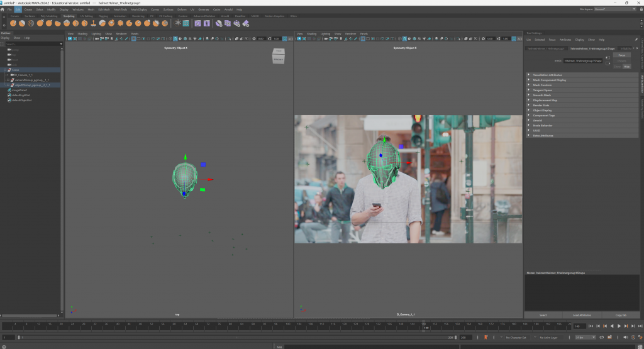The height and width of the screenshot is (349, 644).
Task: Click the Copy Tab button
Action: click(621, 314)
